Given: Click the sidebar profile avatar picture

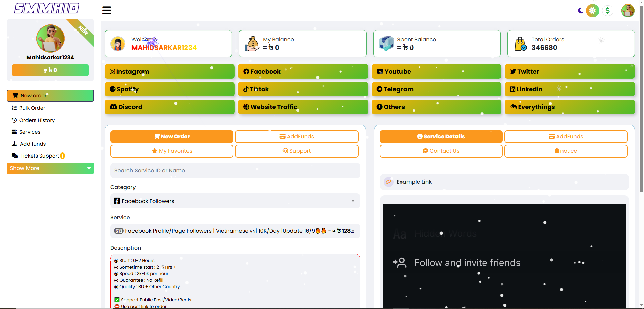Looking at the screenshot, I should 50,38.
